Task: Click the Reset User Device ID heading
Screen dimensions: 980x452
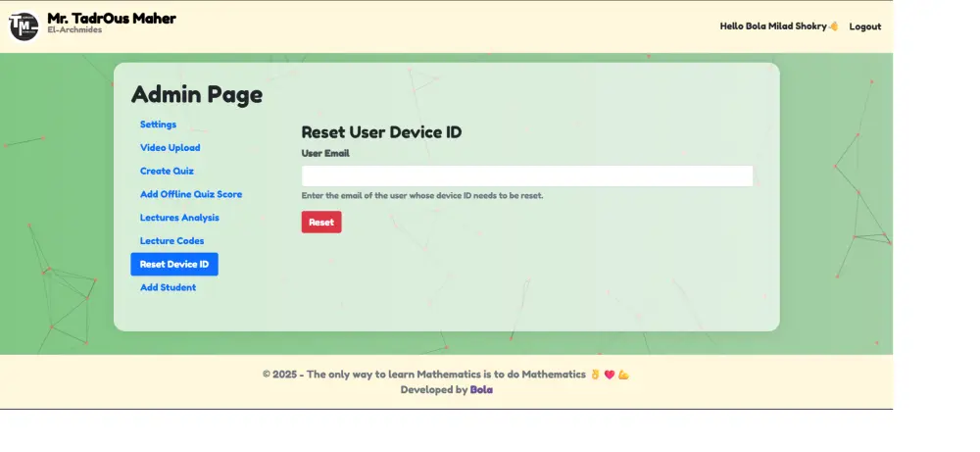Action: (381, 132)
